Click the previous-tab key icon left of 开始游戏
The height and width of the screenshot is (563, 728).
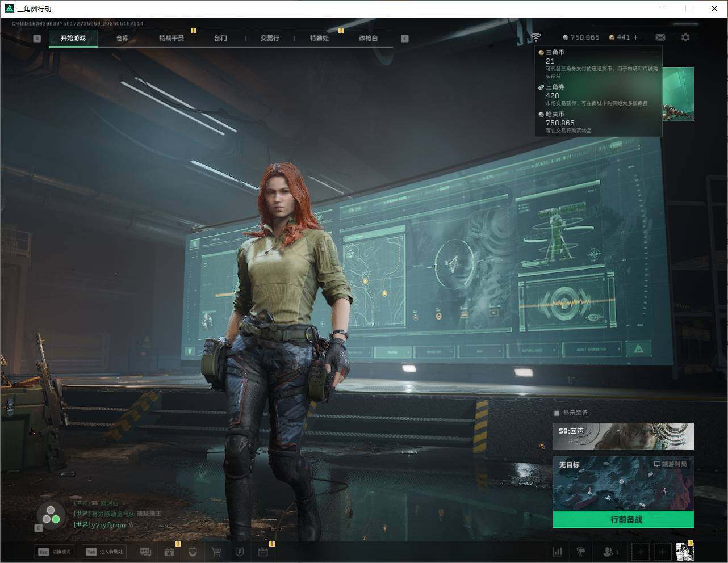[37, 39]
